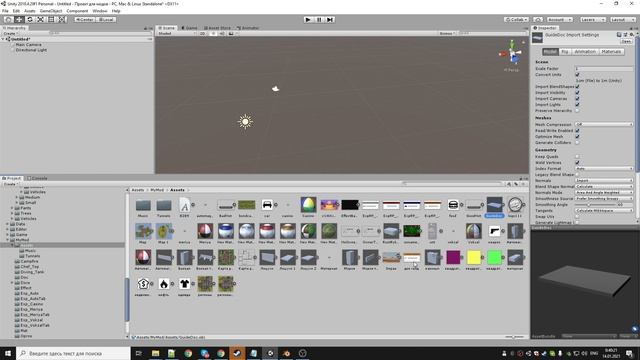Switch to the Materials tab in Inspector

tap(611, 52)
